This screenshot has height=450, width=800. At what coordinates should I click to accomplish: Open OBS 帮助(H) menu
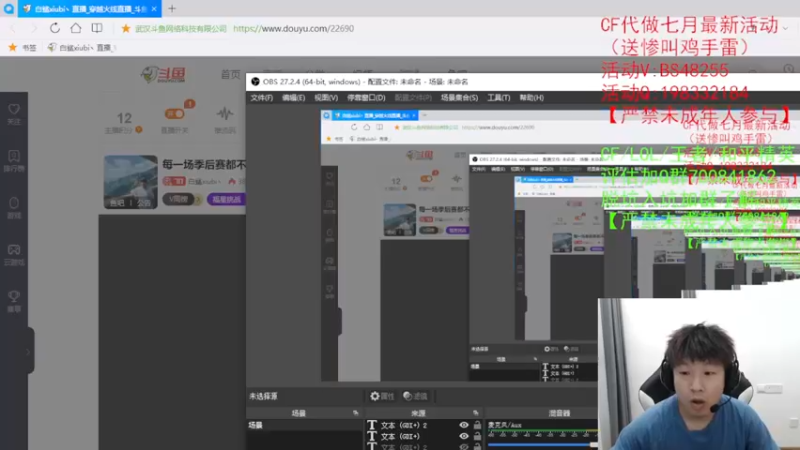pyautogui.click(x=532, y=97)
